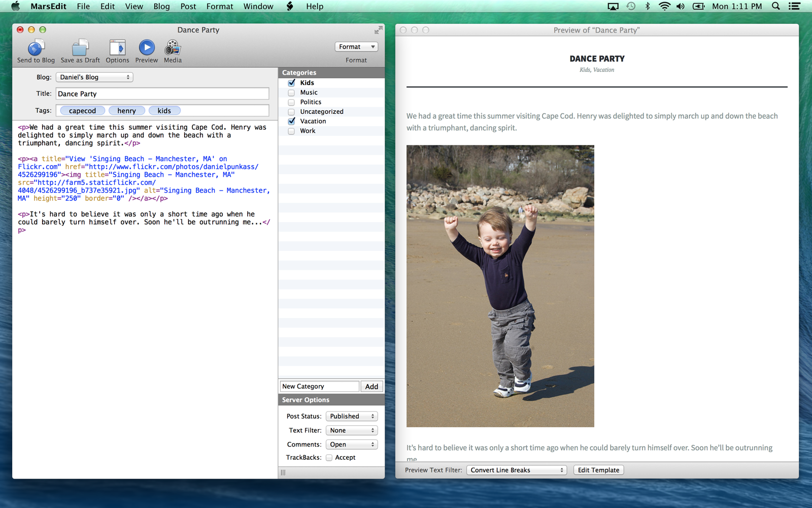The height and width of the screenshot is (508, 812).
Task: Click the DANCE PARTY heading in the preview
Action: (597, 59)
